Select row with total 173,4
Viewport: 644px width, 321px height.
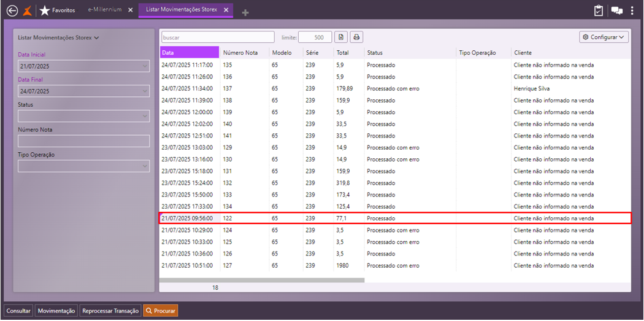click(x=395, y=195)
